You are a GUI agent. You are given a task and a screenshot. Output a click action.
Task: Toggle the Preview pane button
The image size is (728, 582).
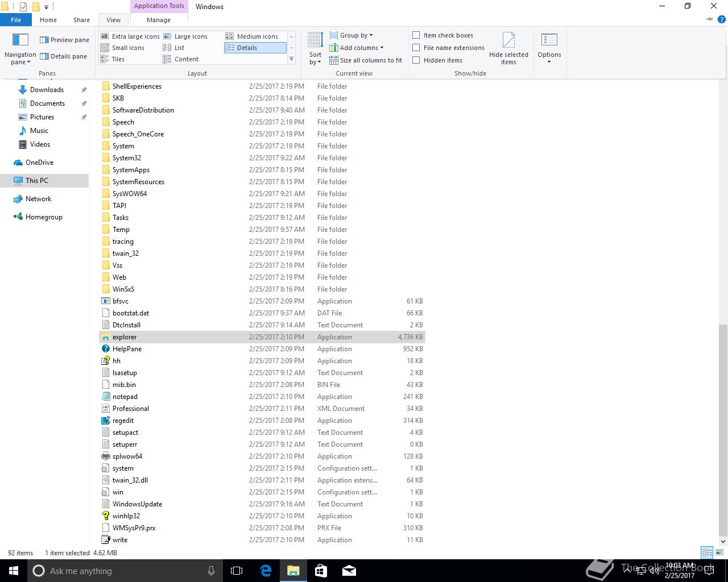pos(64,40)
